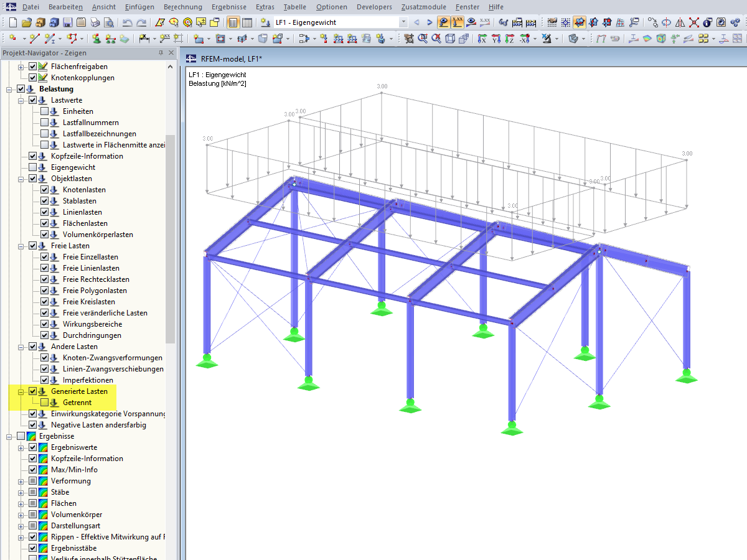
Task: Pin the Projekt-Navigator panel
Action: [161, 53]
